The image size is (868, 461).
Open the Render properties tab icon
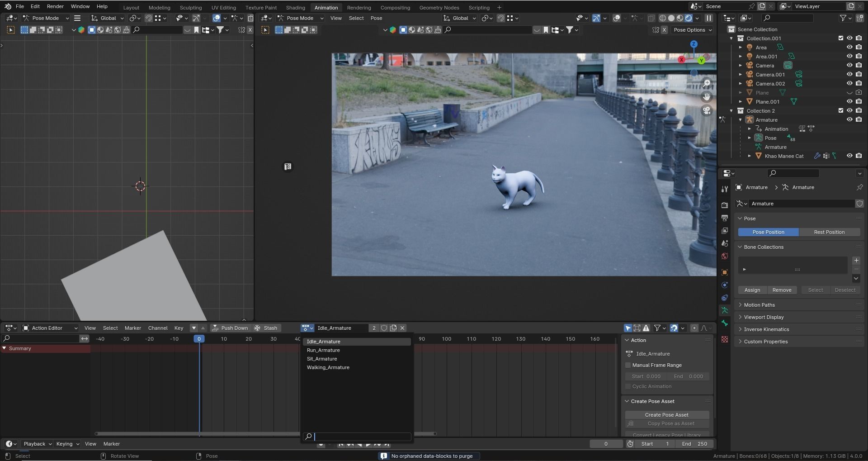pos(725,205)
